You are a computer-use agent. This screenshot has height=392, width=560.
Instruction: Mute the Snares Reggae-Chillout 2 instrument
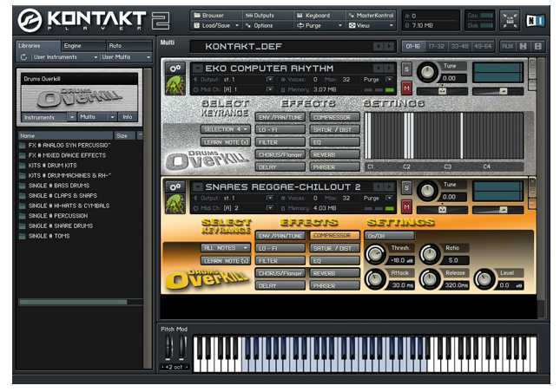(x=406, y=206)
